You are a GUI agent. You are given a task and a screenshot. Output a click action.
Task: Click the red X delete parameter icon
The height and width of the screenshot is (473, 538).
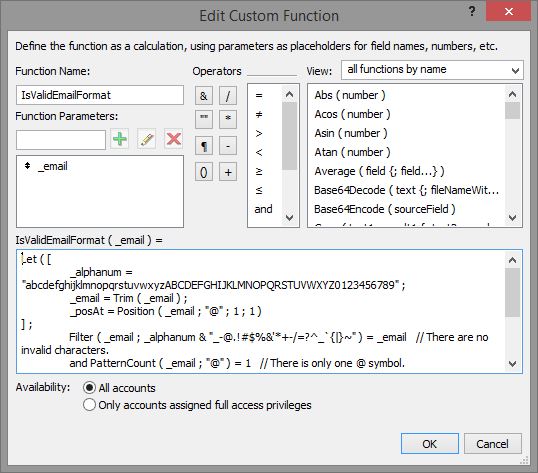pyautogui.click(x=174, y=139)
